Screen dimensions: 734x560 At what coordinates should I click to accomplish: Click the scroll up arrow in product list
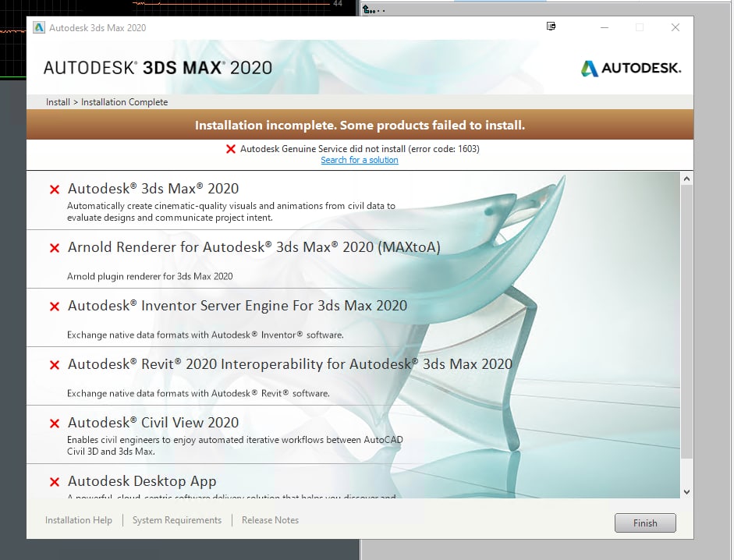point(686,179)
